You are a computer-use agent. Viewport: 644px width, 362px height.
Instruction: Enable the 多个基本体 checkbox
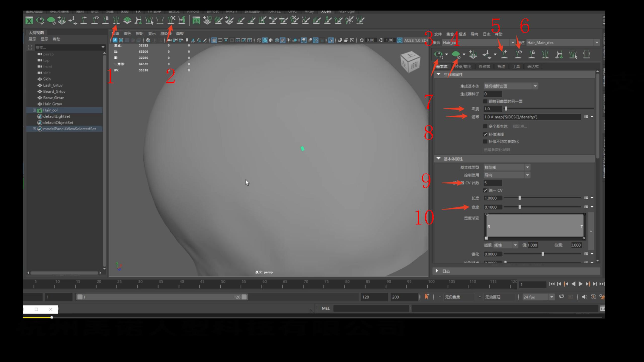click(485, 126)
